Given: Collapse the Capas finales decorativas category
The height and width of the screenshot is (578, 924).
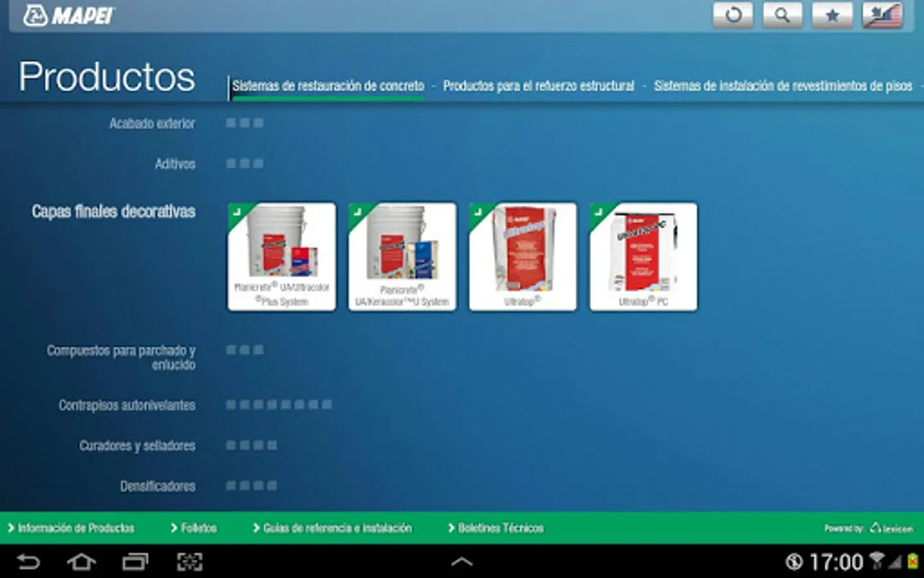Looking at the screenshot, I should pos(114,211).
